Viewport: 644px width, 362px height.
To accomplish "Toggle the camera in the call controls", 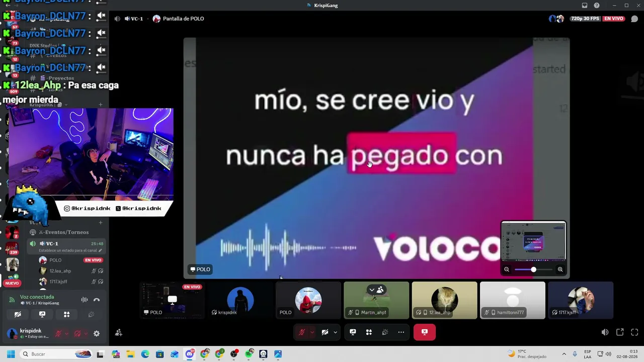I will tap(325, 332).
